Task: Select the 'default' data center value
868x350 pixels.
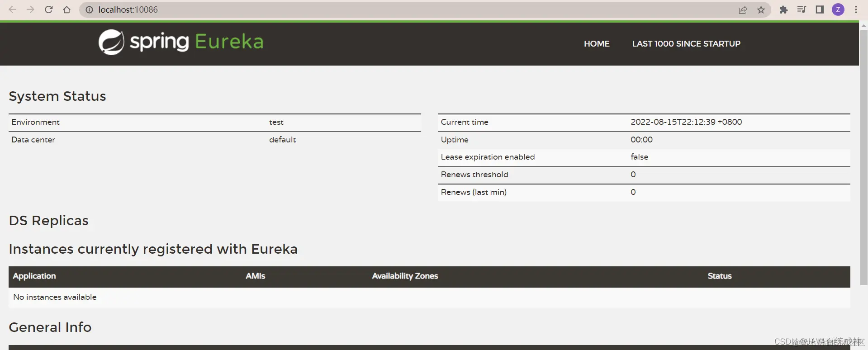Action: click(x=283, y=140)
